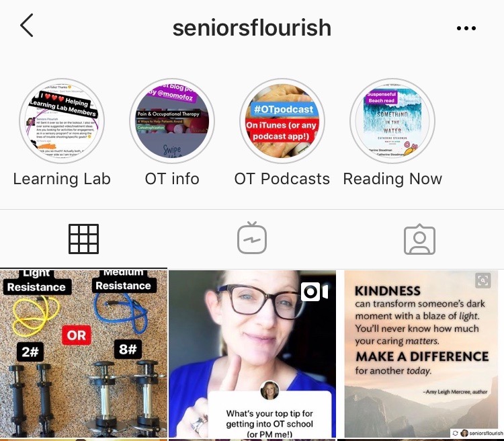Click the Learning Lab label text
504x441 pixels.
tap(62, 179)
